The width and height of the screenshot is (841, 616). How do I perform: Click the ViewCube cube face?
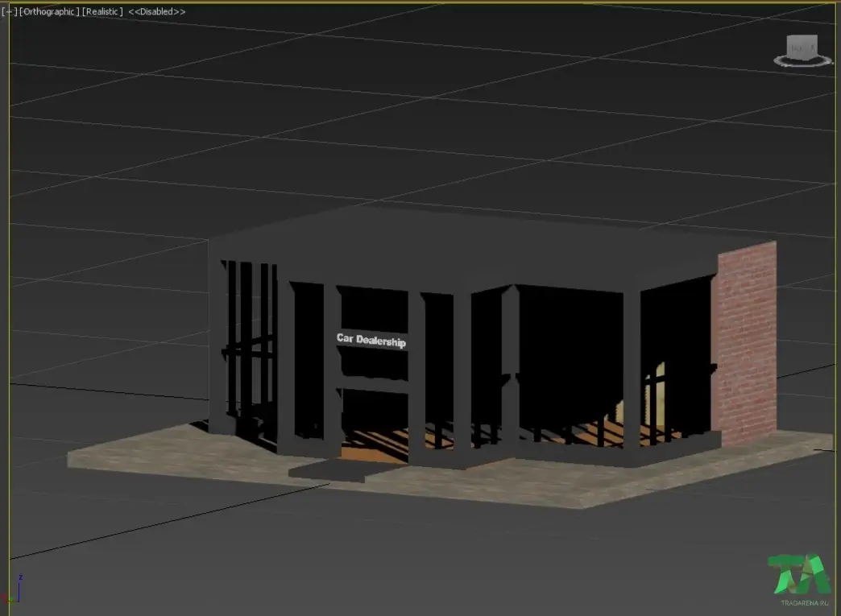[x=802, y=47]
